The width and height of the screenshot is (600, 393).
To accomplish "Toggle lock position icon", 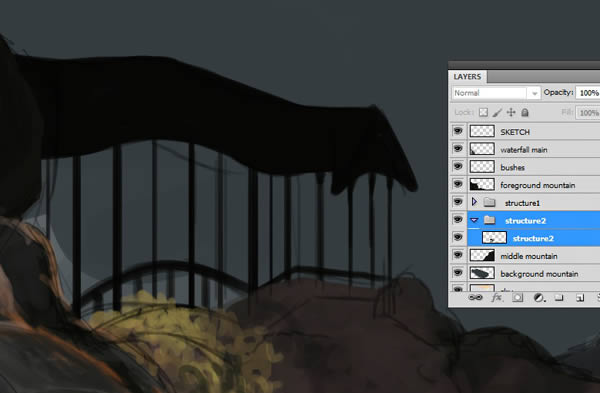I will 511,112.
